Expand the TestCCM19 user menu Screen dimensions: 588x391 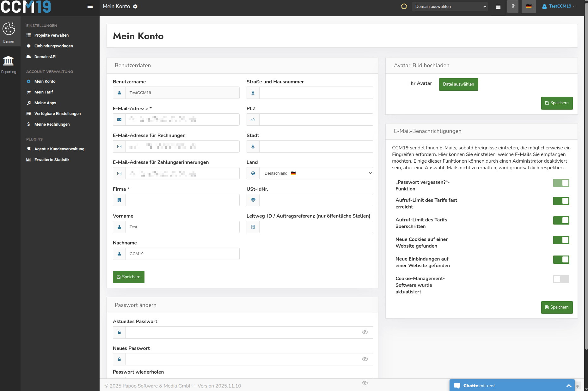coord(559,6)
